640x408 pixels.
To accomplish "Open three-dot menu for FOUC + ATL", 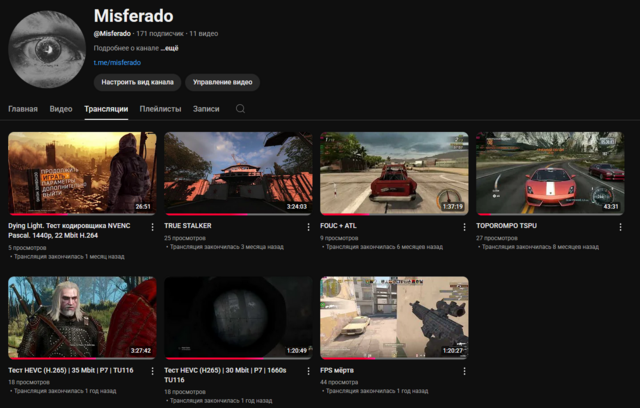I will (x=464, y=227).
